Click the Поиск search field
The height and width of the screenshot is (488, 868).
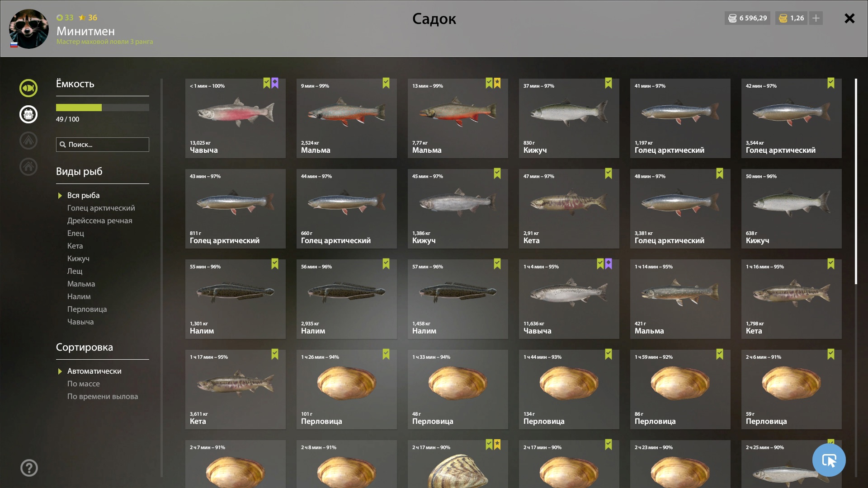103,145
